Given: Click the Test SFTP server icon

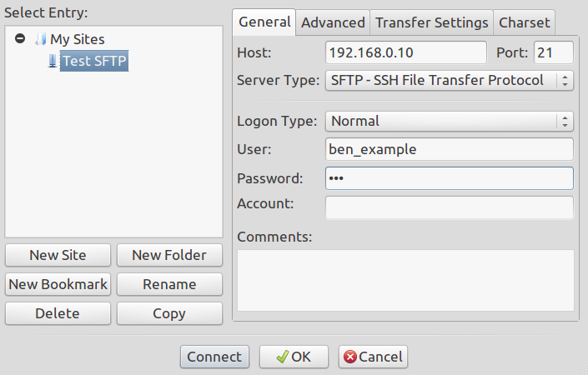Looking at the screenshot, I should (53, 60).
